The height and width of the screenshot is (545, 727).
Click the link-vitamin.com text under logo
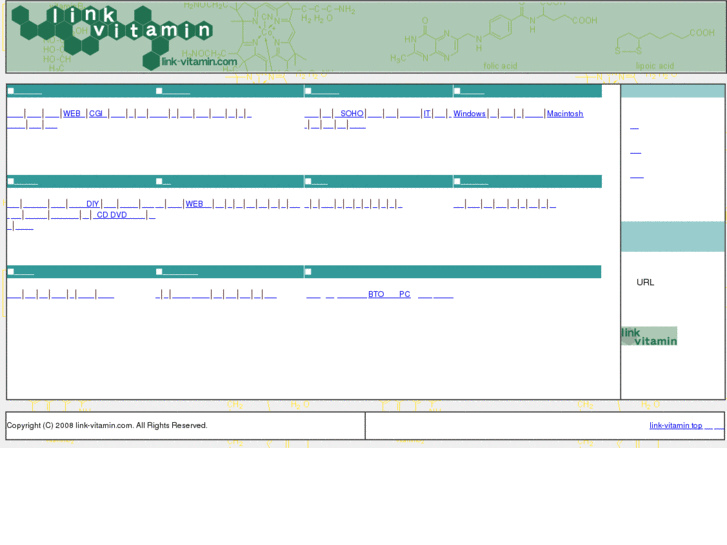coord(199,62)
